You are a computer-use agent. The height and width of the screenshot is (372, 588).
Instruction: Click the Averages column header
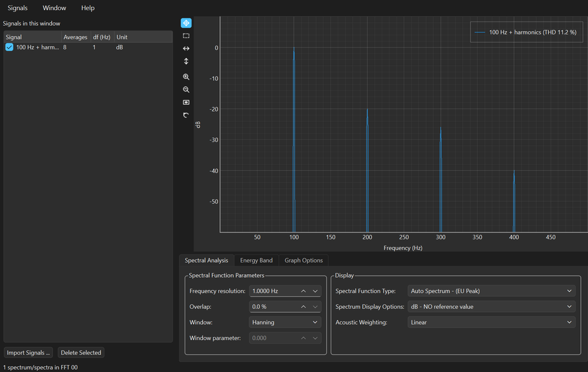[x=75, y=37]
